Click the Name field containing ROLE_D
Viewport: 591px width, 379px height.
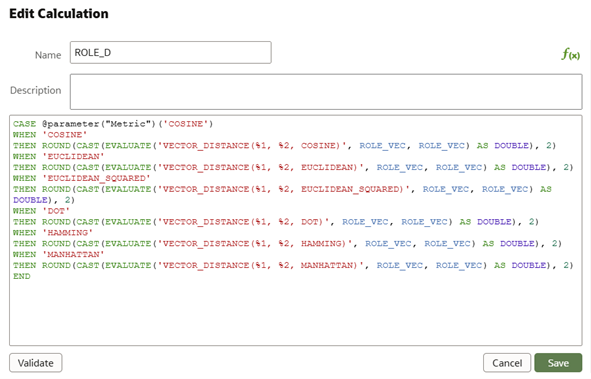click(x=170, y=52)
